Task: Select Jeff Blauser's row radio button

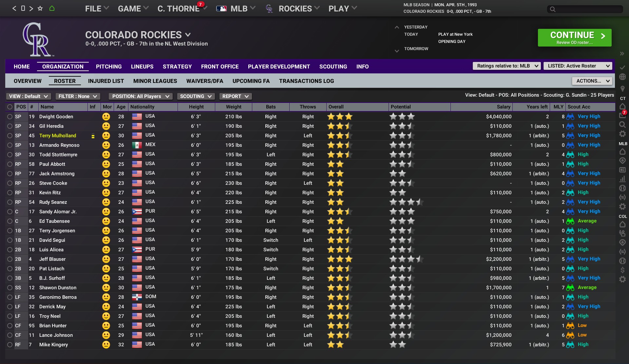Action: pyautogui.click(x=10, y=259)
